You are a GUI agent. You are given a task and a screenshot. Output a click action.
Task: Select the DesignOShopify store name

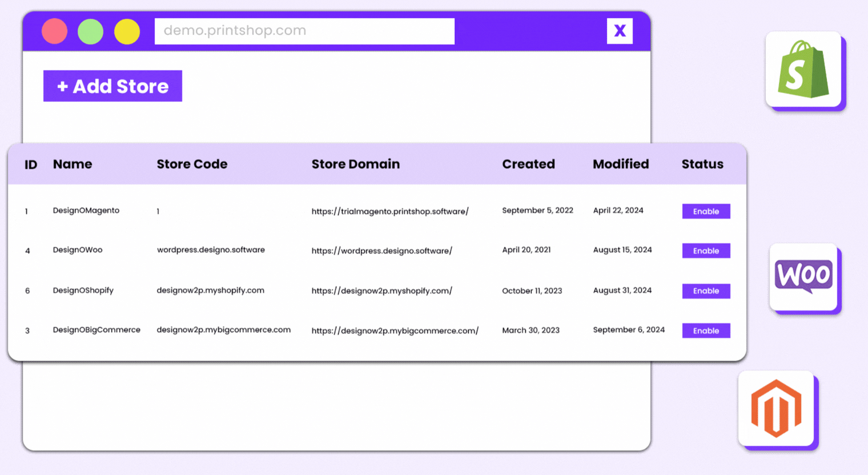pos(83,291)
